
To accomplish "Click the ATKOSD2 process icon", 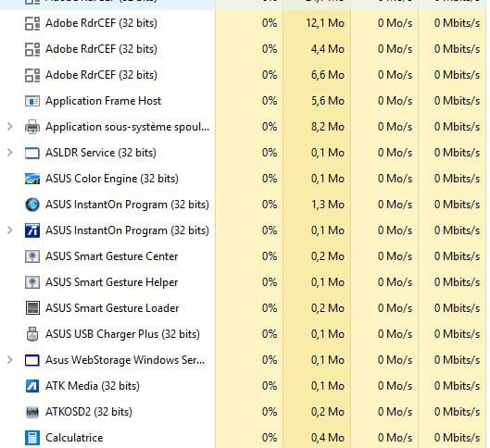I will tap(32, 412).
